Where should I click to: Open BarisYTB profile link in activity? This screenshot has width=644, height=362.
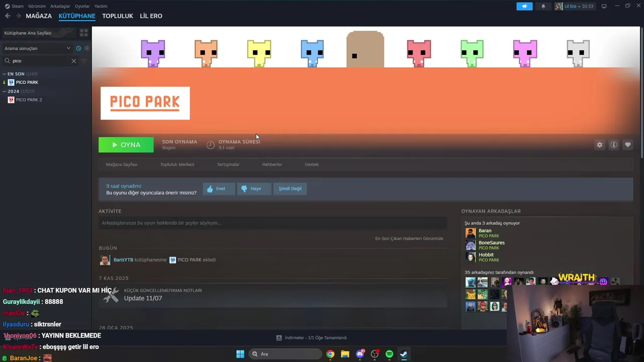(x=123, y=260)
